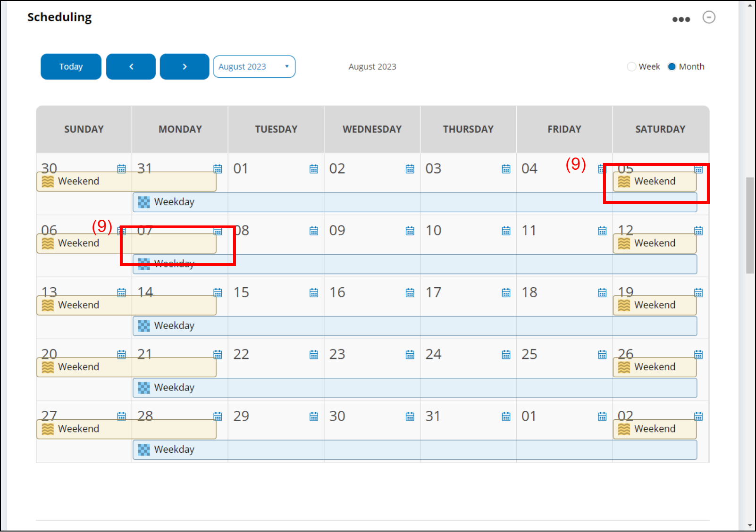Screen dimensions: 756x532
Task: Go to the next month
Action: [x=185, y=66]
